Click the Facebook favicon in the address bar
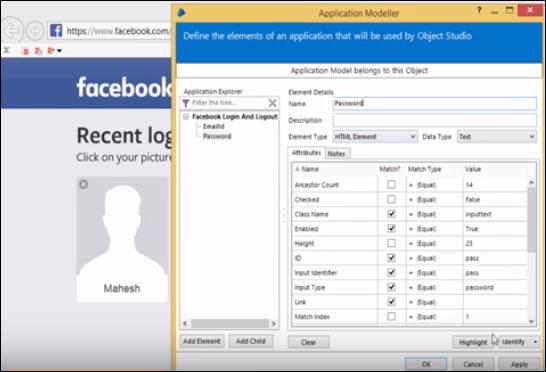This screenshot has width=546, height=372. click(56, 31)
